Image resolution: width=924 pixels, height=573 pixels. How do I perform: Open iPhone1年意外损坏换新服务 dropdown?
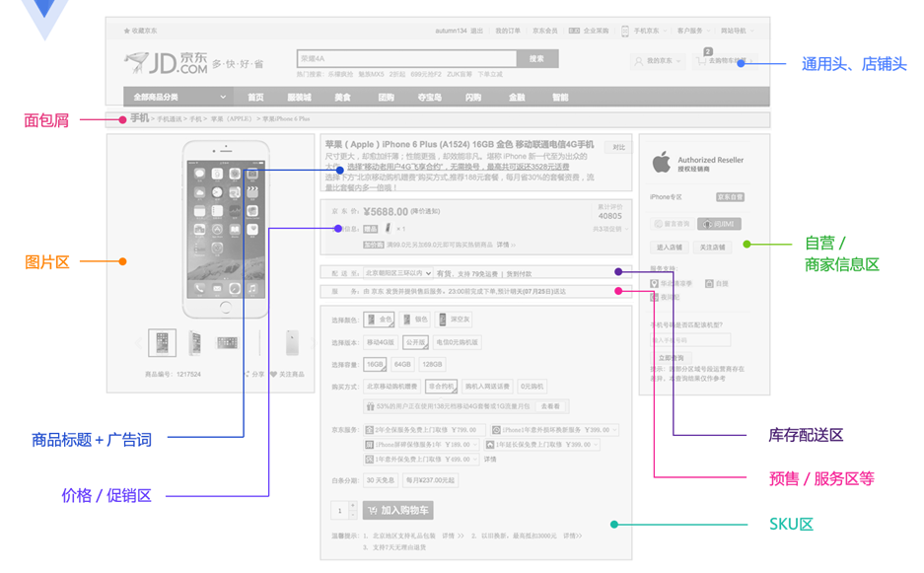[x=555, y=430]
